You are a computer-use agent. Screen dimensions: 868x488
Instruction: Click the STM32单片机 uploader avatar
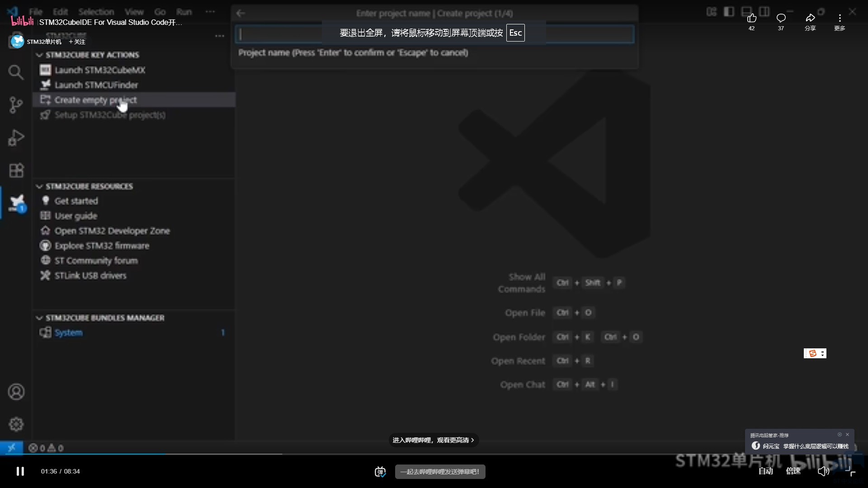point(17,42)
